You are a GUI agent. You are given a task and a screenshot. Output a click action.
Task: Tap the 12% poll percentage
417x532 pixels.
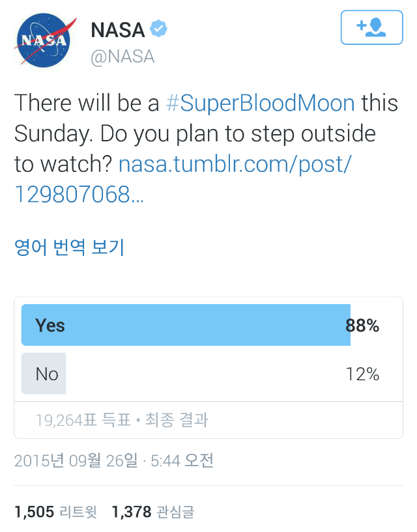point(362,374)
